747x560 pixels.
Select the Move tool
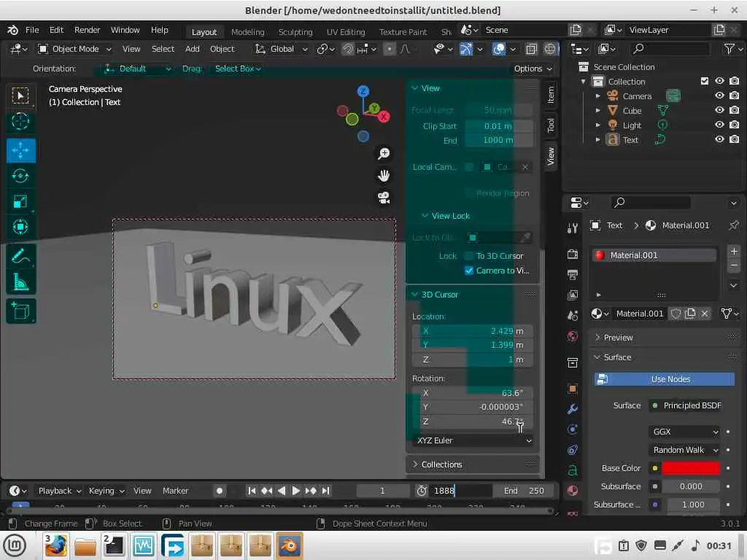click(20, 150)
